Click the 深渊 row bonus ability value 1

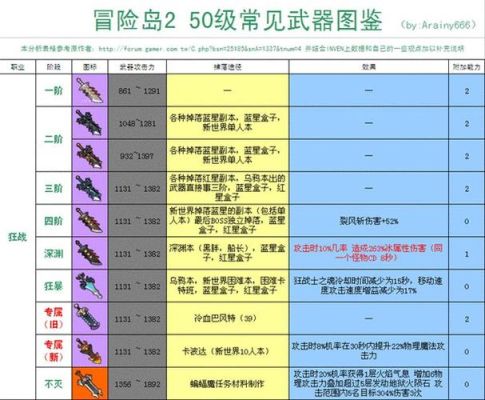click(467, 254)
